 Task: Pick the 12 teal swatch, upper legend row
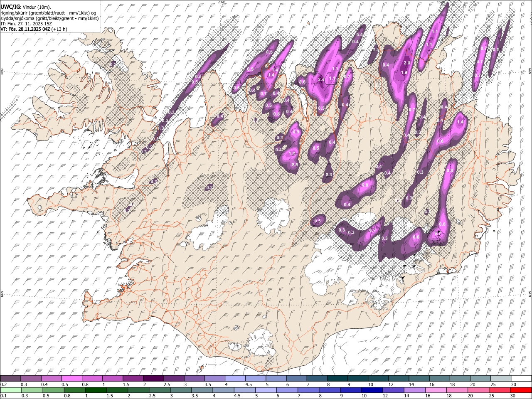tap(399, 378)
